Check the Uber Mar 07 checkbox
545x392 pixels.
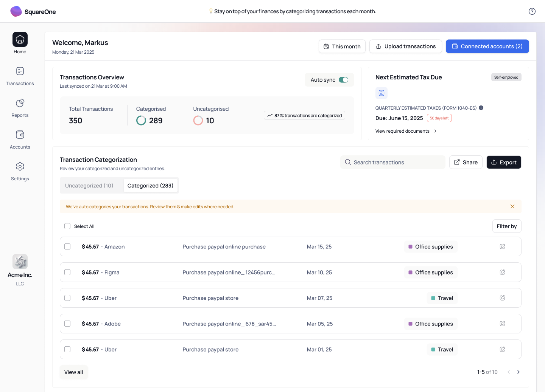click(x=67, y=298)
